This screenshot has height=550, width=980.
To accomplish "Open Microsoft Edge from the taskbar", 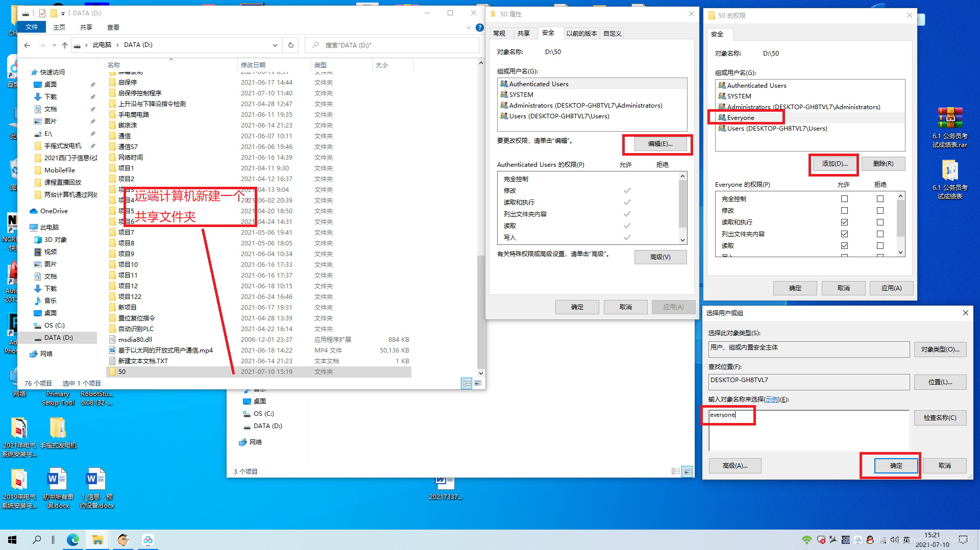I will 73,540.
